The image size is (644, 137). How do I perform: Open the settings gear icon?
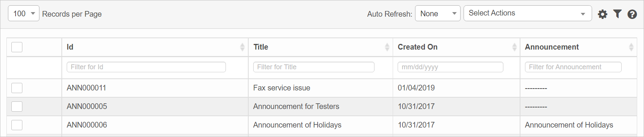603,14
